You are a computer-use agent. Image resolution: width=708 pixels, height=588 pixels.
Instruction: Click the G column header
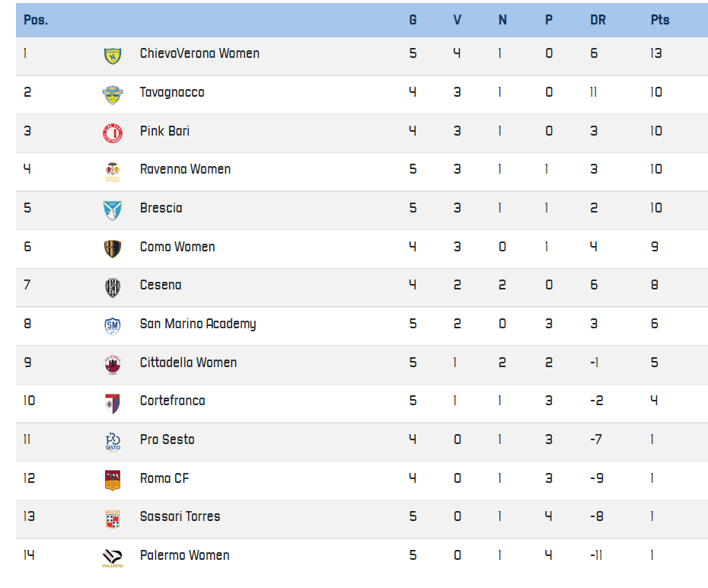[413, 20]
